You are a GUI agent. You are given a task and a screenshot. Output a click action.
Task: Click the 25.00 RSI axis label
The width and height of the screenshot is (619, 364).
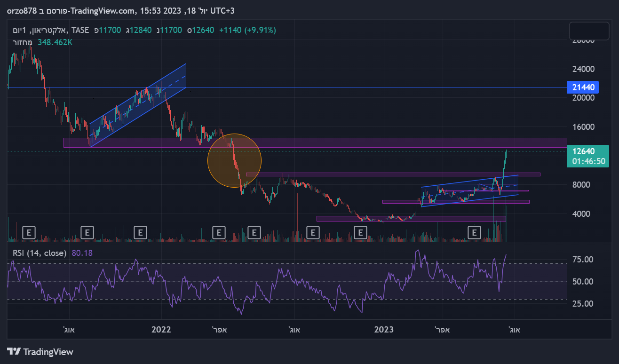tap(582, 304)
